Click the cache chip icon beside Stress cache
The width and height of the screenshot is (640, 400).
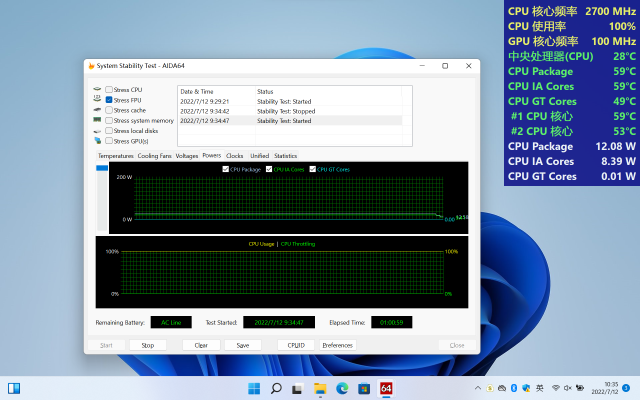(97, 110)
